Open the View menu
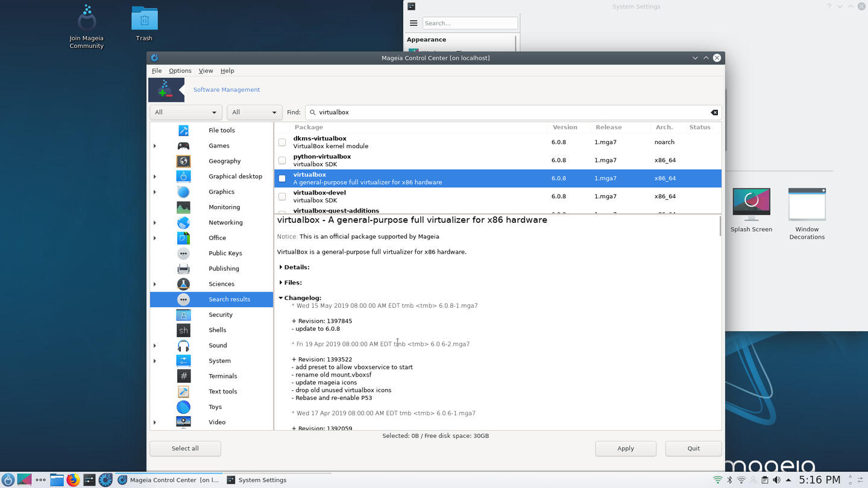 click(x=206, y=70)
